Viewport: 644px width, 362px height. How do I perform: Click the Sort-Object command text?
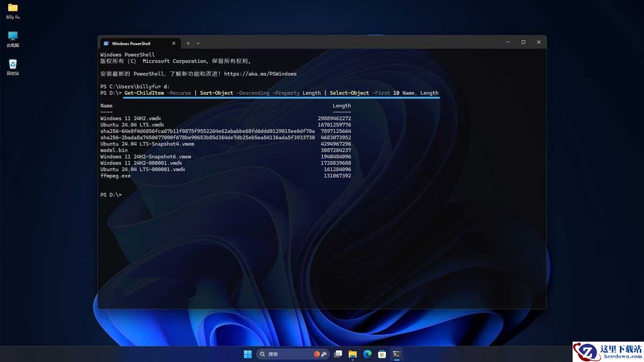[x=216, y=93]
